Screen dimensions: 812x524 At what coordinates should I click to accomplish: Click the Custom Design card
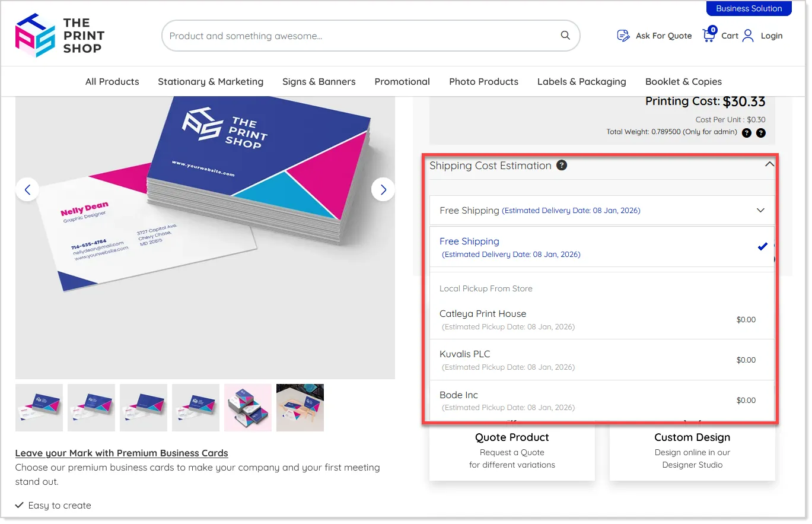coord(692,451)
